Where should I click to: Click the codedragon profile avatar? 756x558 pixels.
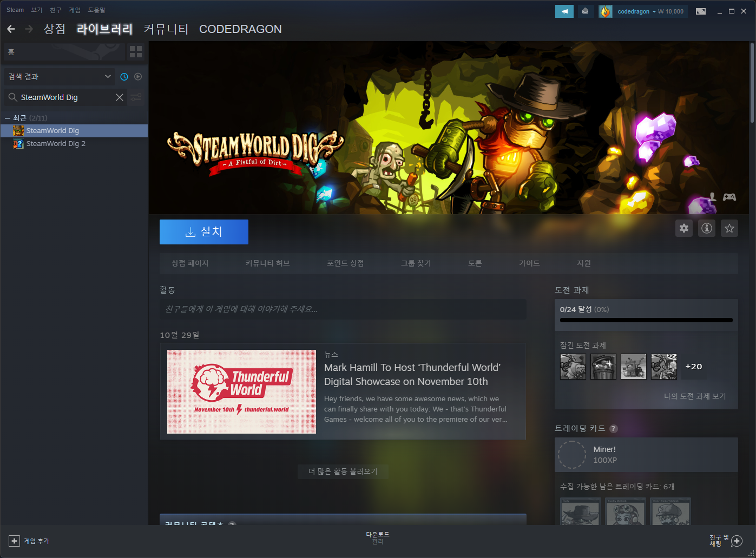point(605,11)
